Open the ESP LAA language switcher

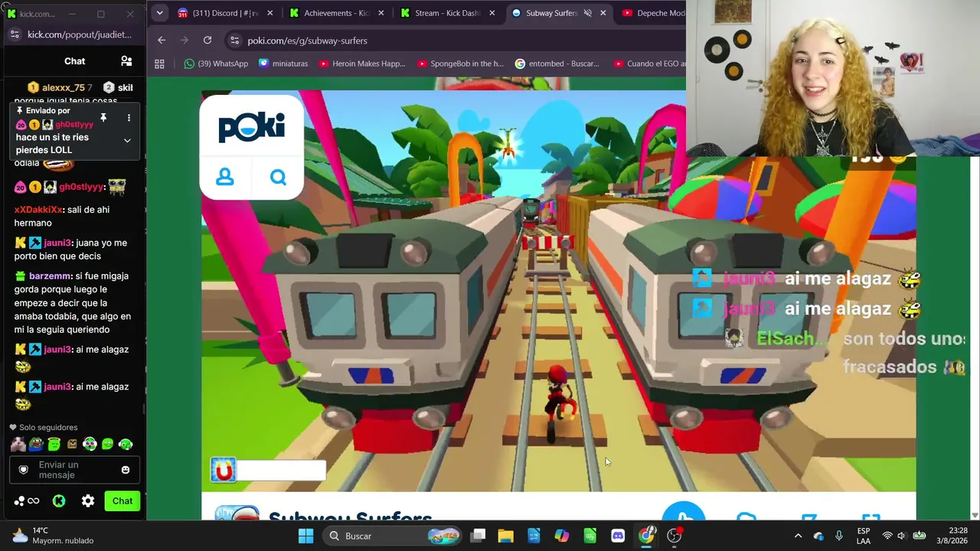point(864,536)
